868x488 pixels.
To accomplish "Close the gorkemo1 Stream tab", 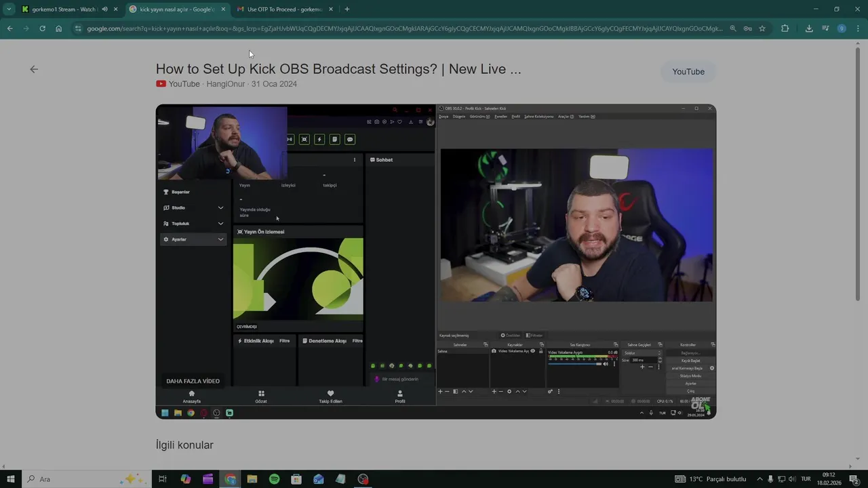I will pos(115,9).
